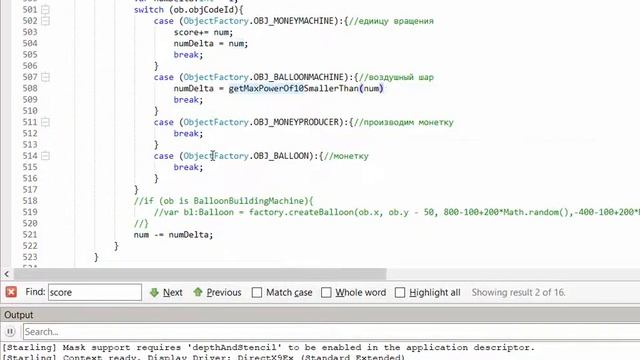Click 'BalloonBuildingMachine' comment on line 518
The height and width of the screenshot is (360, 640).
[x=249, y=201]
